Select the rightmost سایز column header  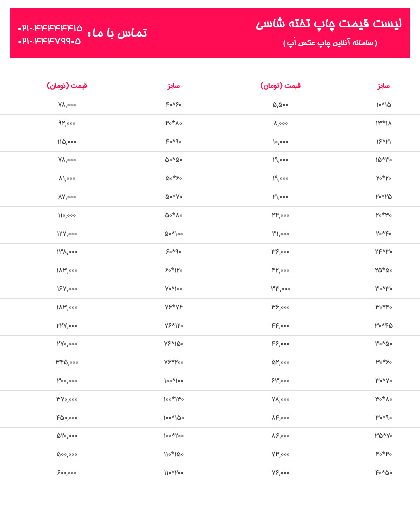tap(383, 86)
